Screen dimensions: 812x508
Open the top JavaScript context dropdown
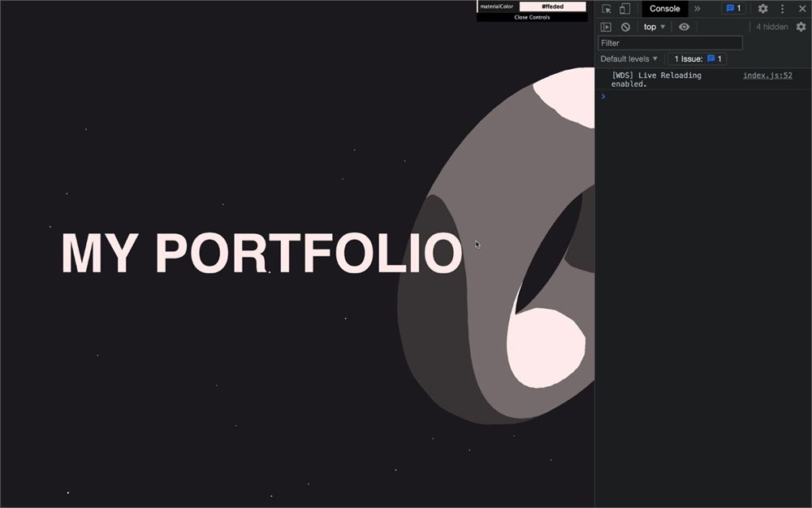[x=654, y=27]
